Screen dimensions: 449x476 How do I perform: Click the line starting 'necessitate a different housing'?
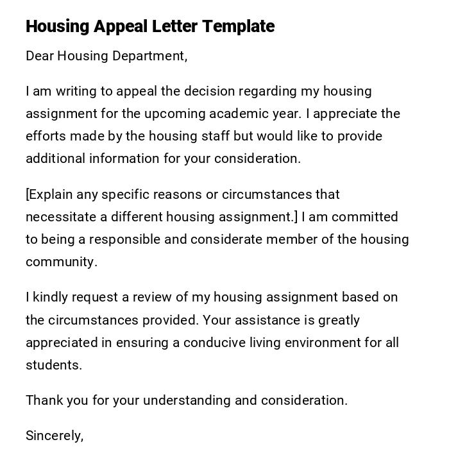click(212, 217)
